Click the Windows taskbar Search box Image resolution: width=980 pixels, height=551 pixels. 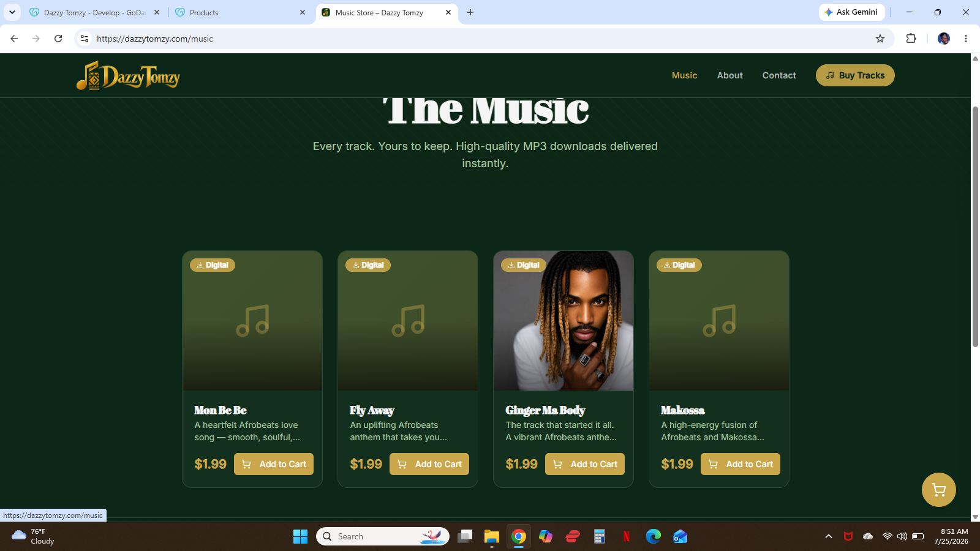(x=383, y=536)
